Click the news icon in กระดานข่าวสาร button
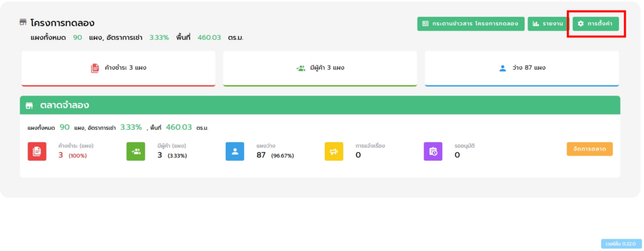Image resolution: width=644 pixels, height=251 pixels. [x=426, y=24]
